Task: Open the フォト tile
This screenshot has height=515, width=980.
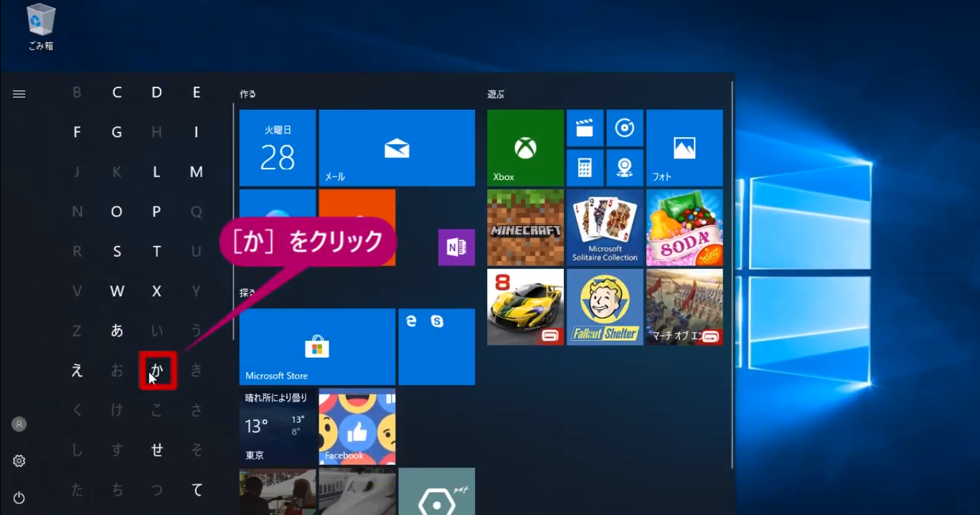Action: [684, 148]
